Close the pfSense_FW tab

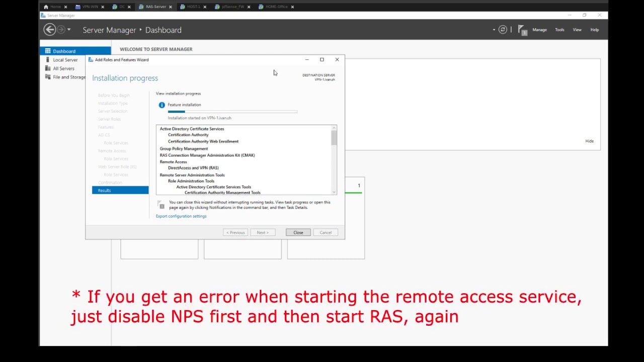249,7
